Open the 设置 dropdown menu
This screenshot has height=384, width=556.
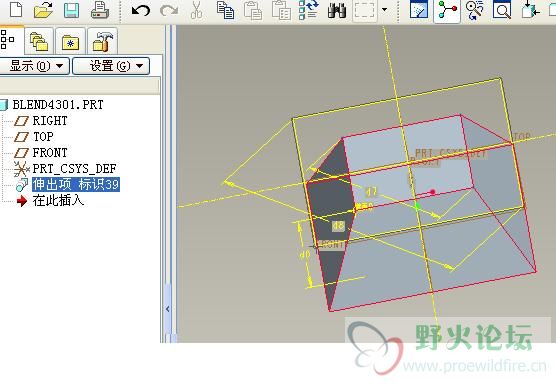pyautogui.click(x=111, y=66)
